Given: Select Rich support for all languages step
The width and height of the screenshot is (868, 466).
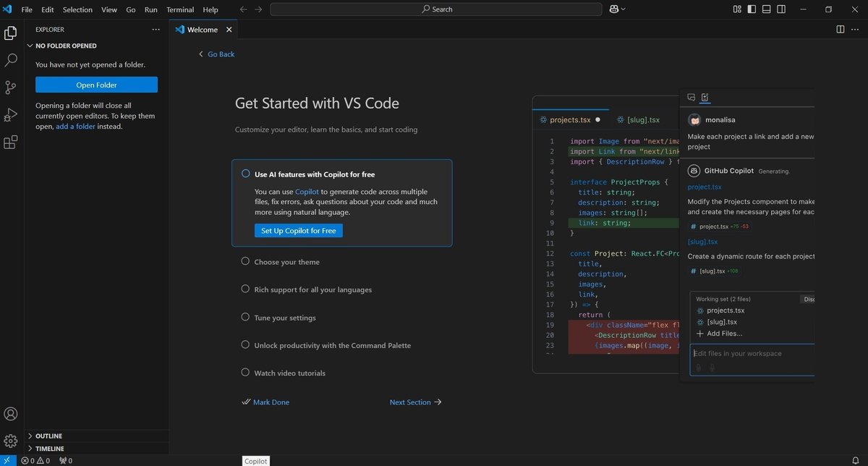Looking at the screenshot, I should pos(312,289).
